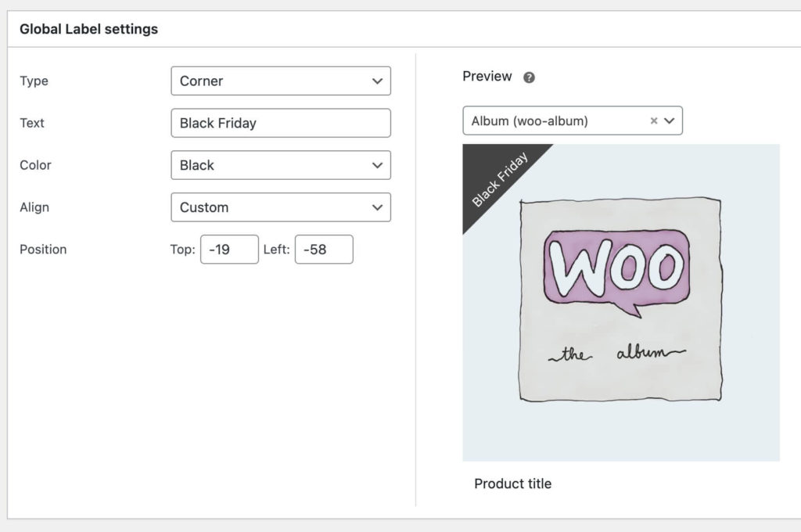Click the Top: label text

[x=183, y=250]
